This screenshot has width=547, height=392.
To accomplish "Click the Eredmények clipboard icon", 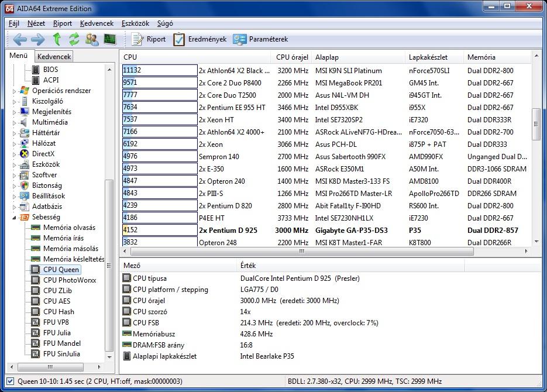I will coord(178,39).
